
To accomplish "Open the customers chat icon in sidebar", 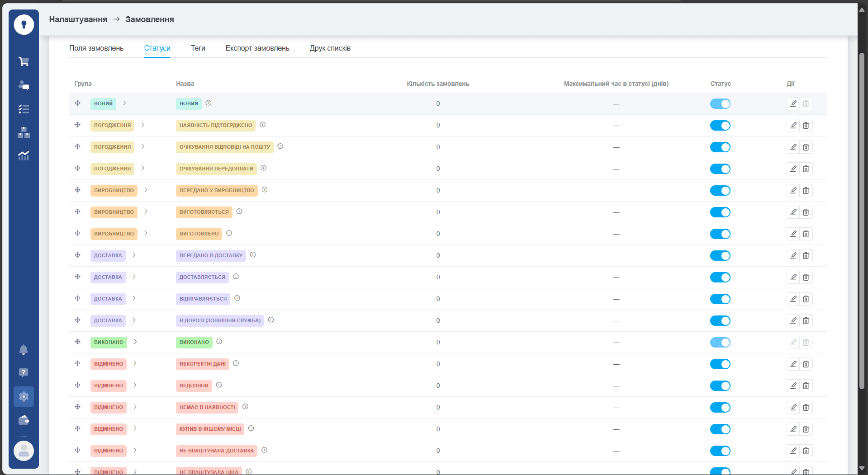I will [24, 85].
